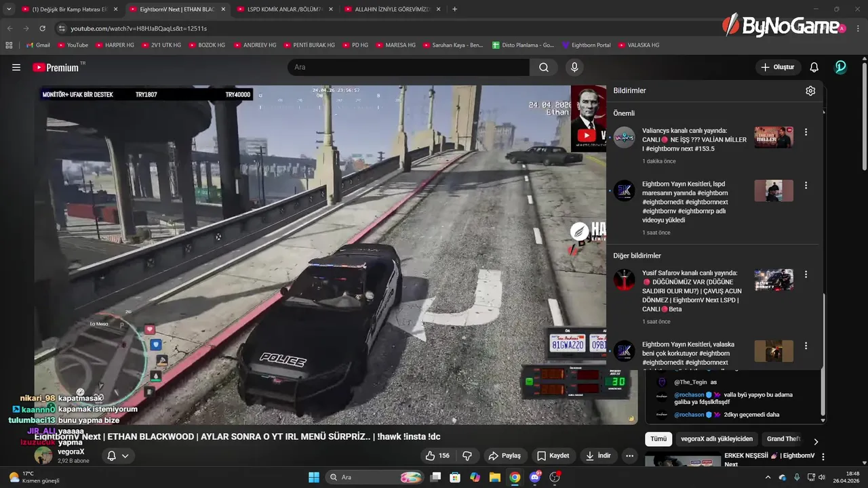Open the BOZOK HG bookmark
Screen dimensions: 868x488
pyautogui.click(x=207, y=45)
